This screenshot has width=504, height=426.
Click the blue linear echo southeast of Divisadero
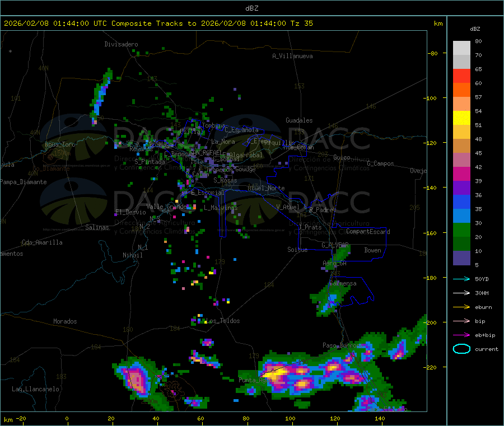[x=101, y=96]
